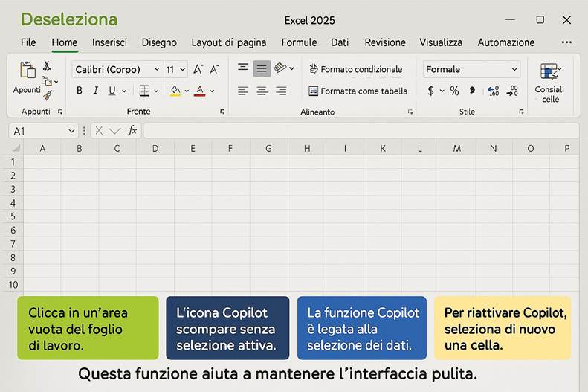Image resolution: width=588 pixels, height=392 pixels.
Task: Expand the underline style arrow
Action: coord(124,91)
